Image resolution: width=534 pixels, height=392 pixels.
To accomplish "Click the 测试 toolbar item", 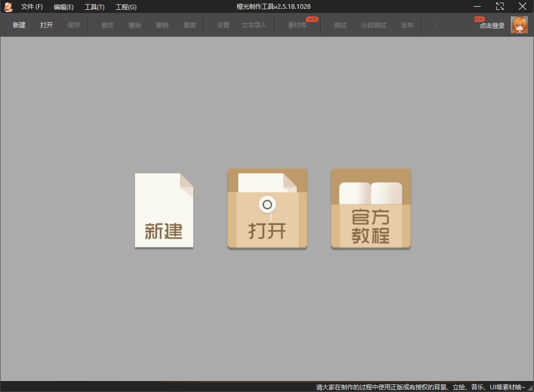I will pos(340,25).
